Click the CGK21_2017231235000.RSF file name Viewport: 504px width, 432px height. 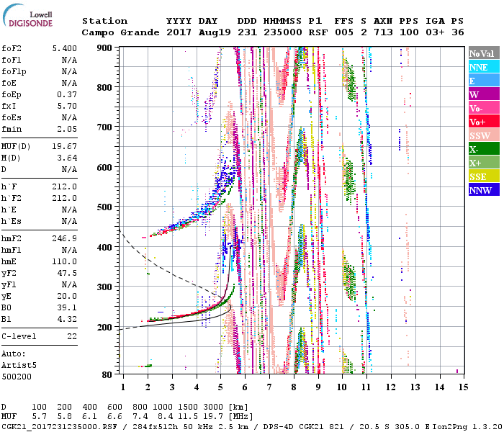(x=59, y=427)
